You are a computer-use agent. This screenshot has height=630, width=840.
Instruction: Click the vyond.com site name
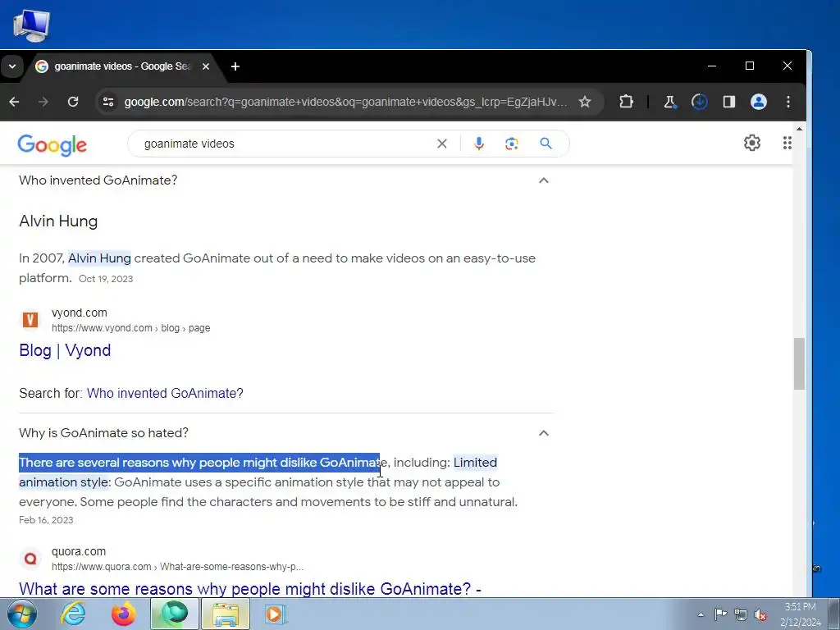(80, 313)
